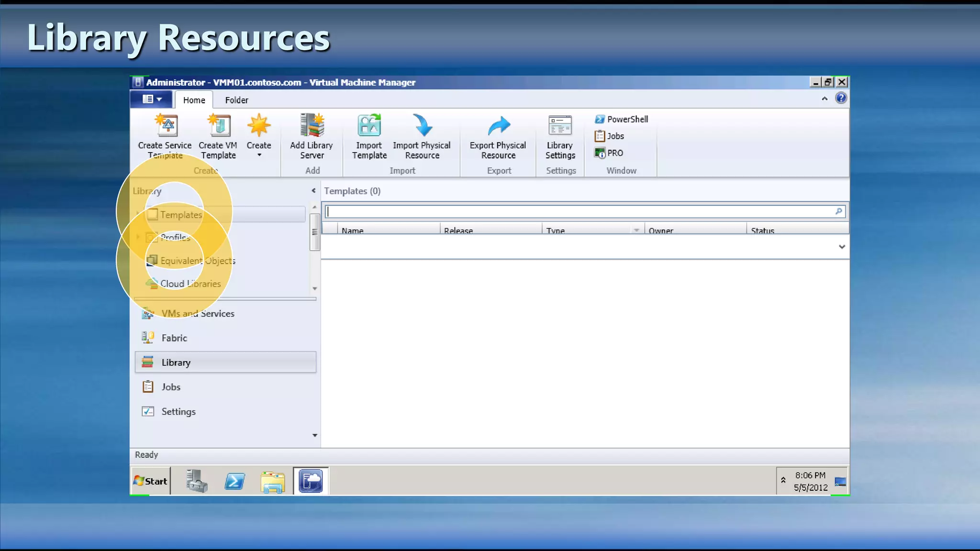Sort by the Type column header
This screenshot has height=551, width=980.
[x=587, y=230]
